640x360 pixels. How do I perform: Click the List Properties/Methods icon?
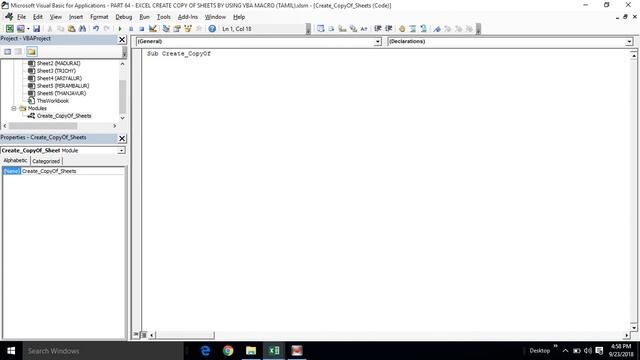tap(320, 29)
